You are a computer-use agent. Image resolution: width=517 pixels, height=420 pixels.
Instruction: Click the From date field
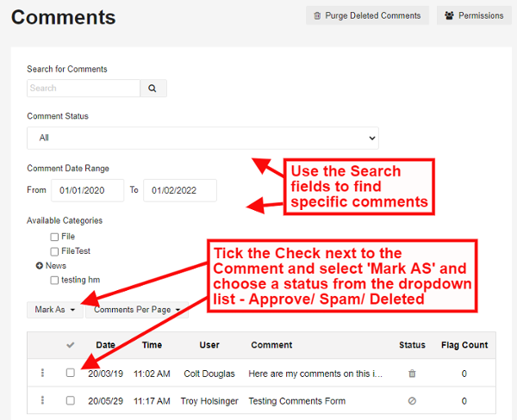86,190
